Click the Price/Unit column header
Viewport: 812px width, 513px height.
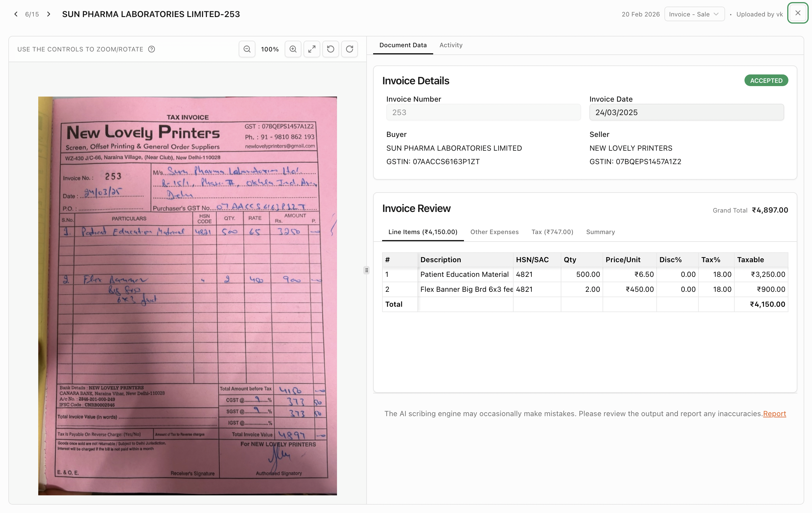coord(629,259)
